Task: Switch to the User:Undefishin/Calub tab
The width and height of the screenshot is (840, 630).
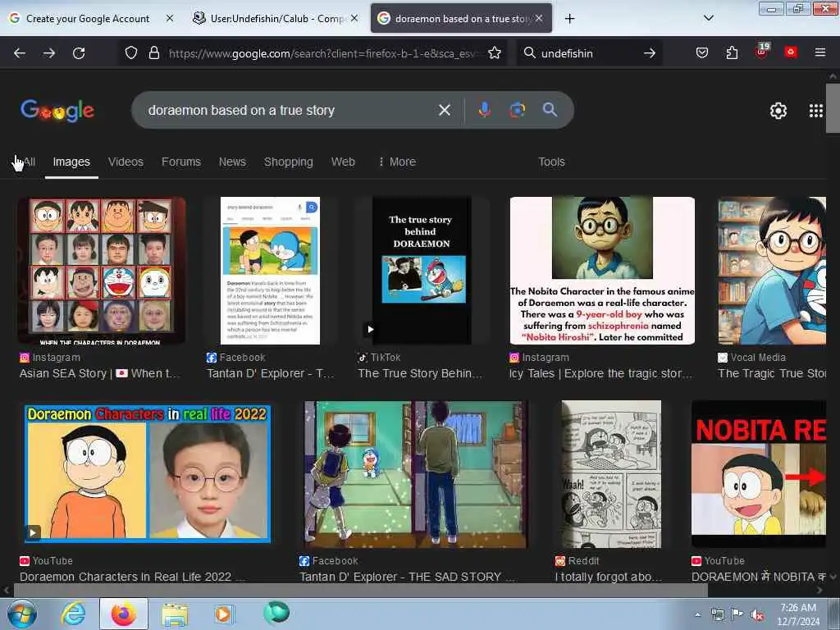Action: (275, 19)
